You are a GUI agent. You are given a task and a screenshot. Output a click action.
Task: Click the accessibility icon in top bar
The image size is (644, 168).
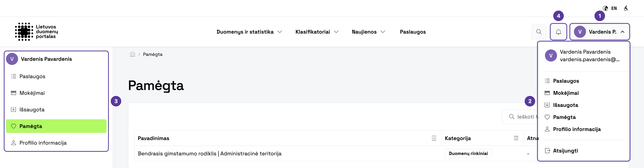click(x=626, y=8)
